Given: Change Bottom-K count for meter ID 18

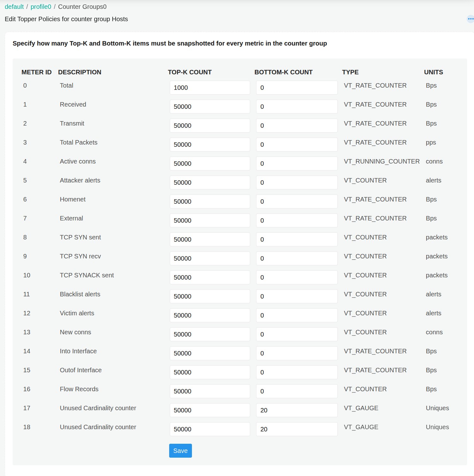Looking at the screenshot, I should pos(297,429).
